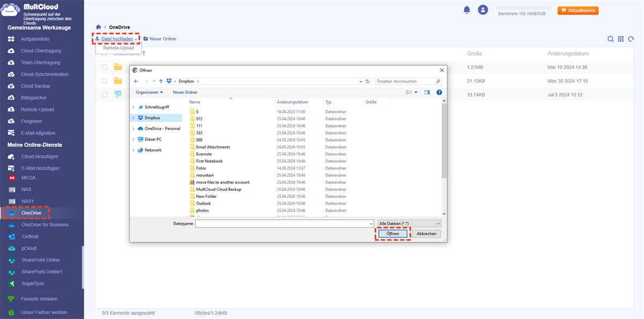Open Cloud-Synchronisation in the sidebar
644x319 pixels.
(44, 75)
